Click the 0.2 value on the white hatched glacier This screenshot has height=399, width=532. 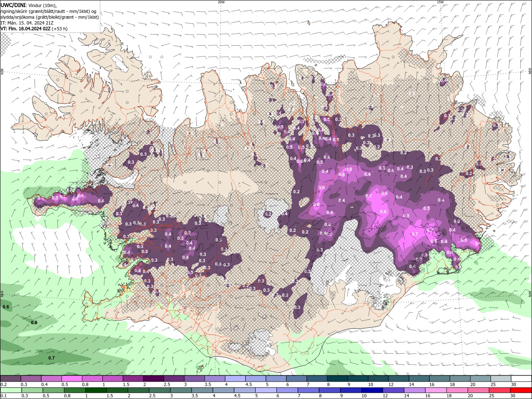(268, 214)
